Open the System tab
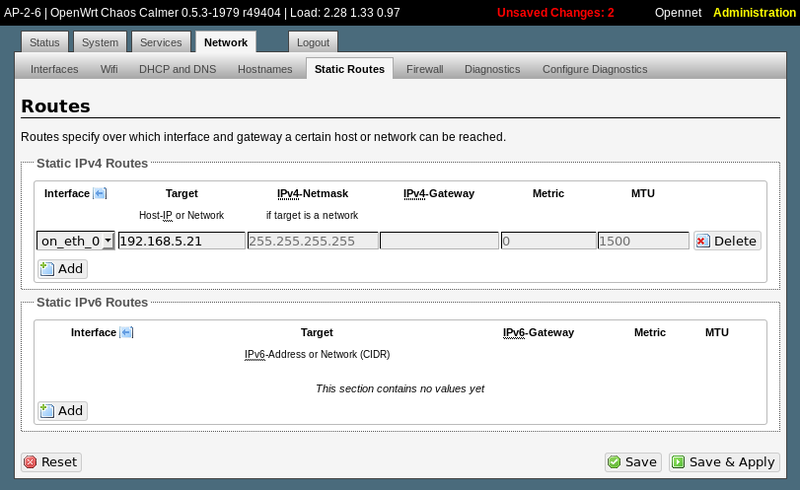This screenshot has width=800, height=490. (x=100, y=42)
